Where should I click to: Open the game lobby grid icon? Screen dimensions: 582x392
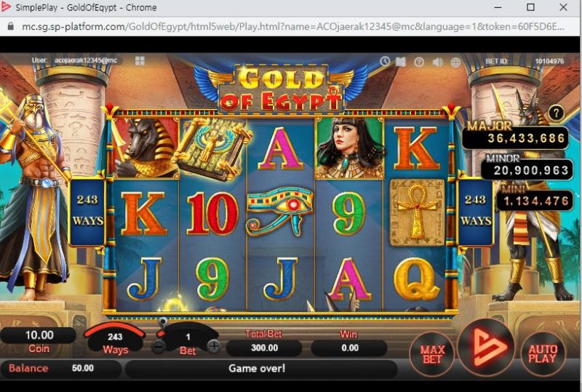point(140,60)
